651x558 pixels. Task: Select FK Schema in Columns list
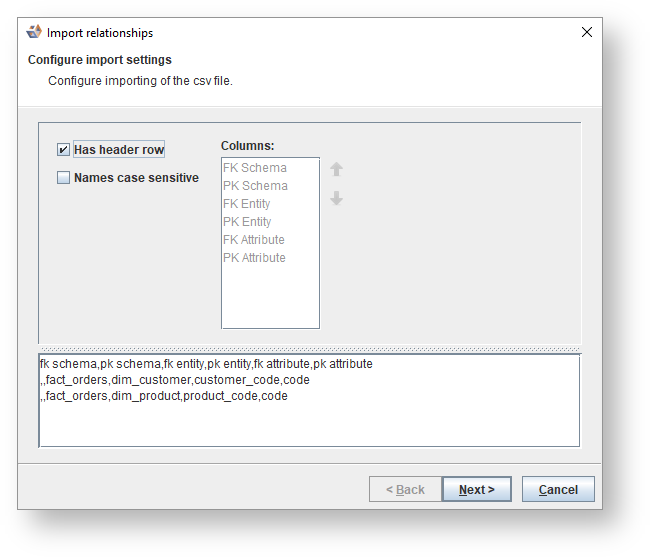tap(255, 168)
